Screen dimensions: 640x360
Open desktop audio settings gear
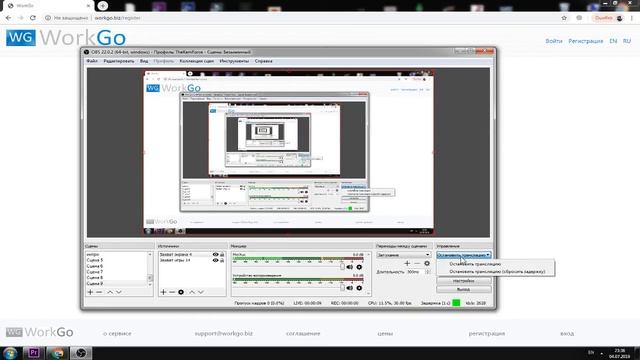pyautogui.click(x=359, y=288)
